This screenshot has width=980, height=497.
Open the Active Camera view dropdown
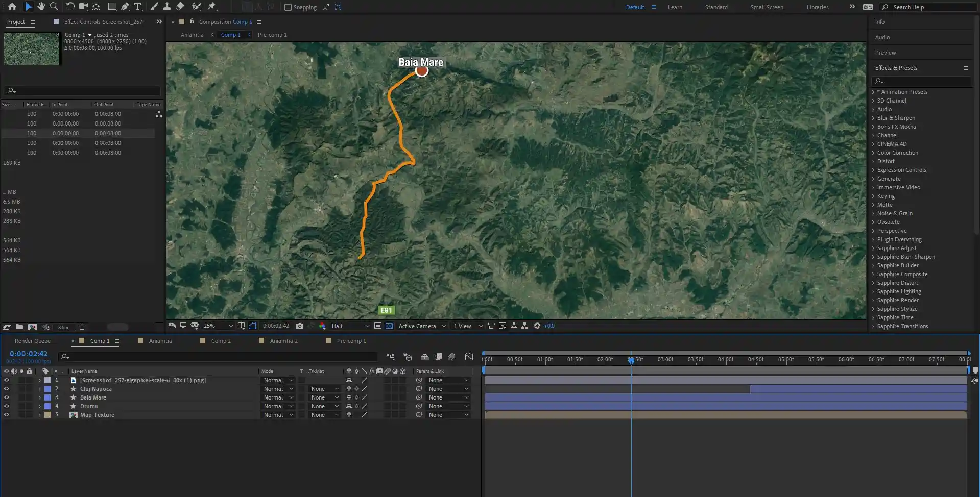(422, 326)
